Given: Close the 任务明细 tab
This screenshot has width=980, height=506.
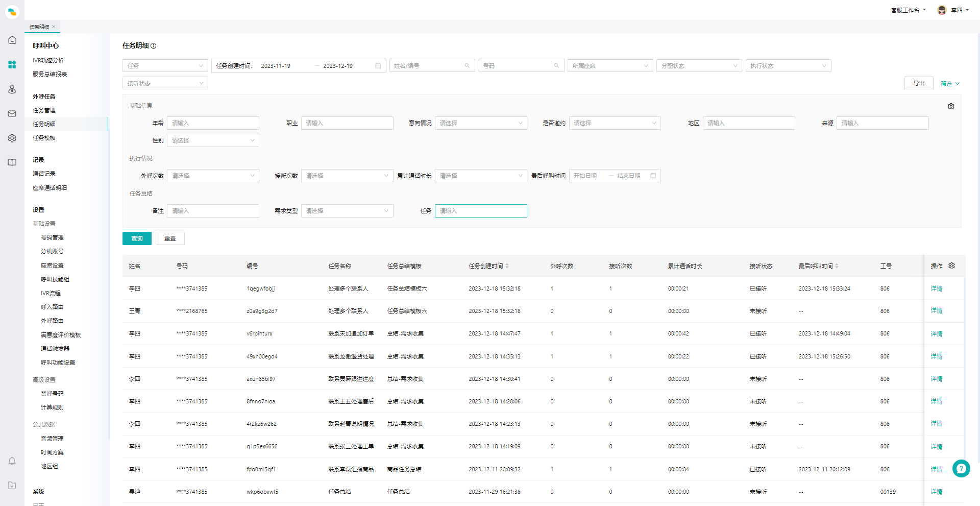Looking at the screenshot, I should pos(54,27).
